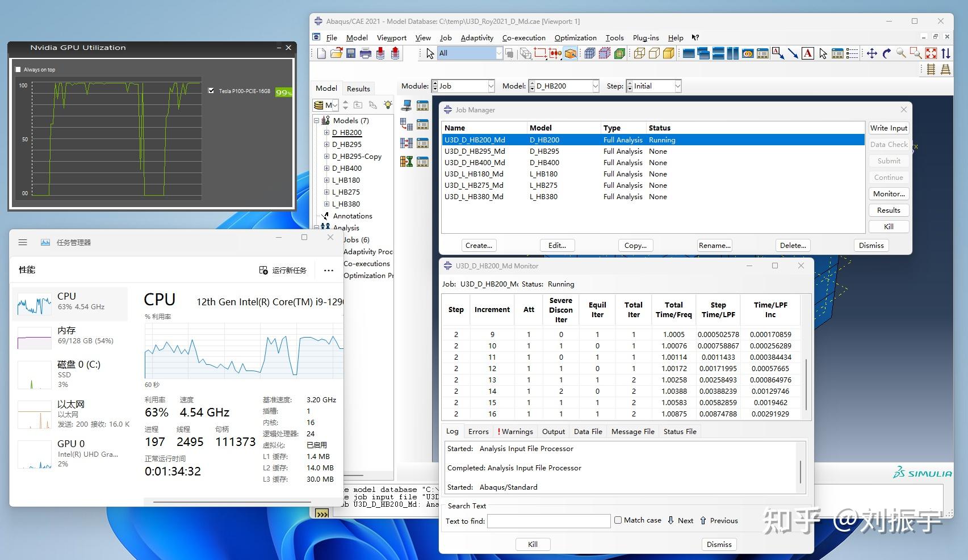968x560 pixels.
Task: Click the Text to find input field
Action: [x=548, y=521]
